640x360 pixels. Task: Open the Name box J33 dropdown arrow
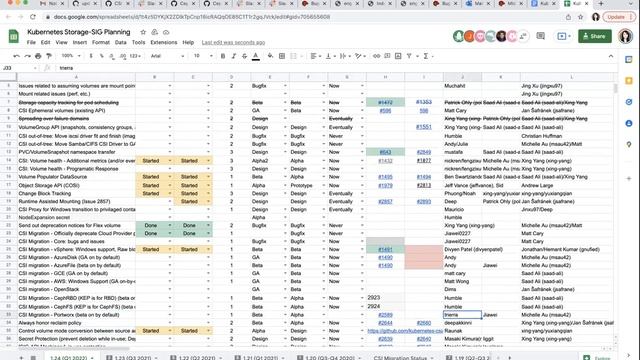(35, 68)
